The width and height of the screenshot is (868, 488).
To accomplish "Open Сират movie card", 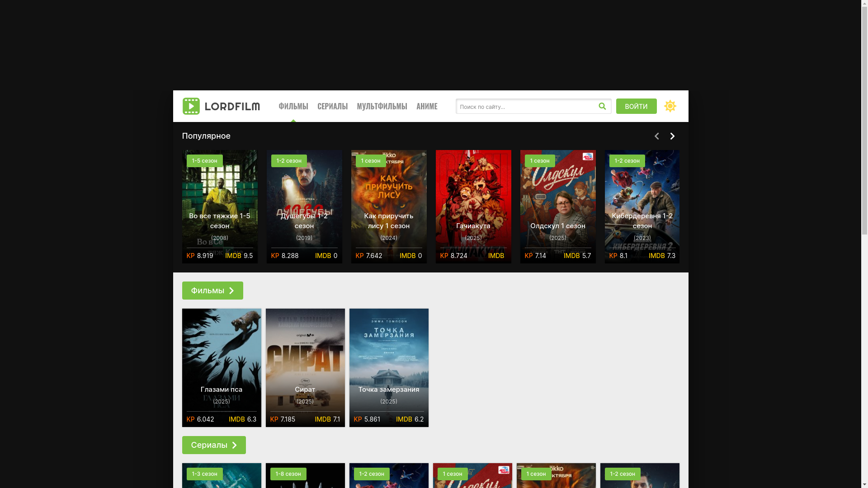I will click(305, 368).
